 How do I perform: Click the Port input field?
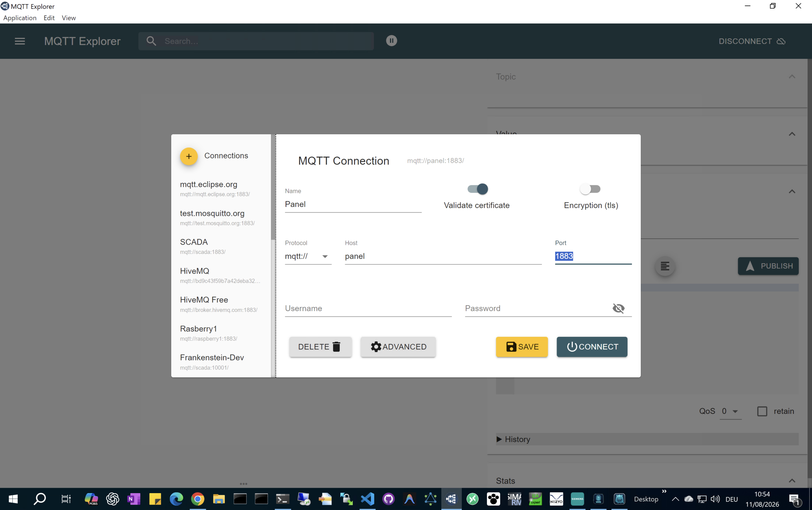tap(593, 256)
